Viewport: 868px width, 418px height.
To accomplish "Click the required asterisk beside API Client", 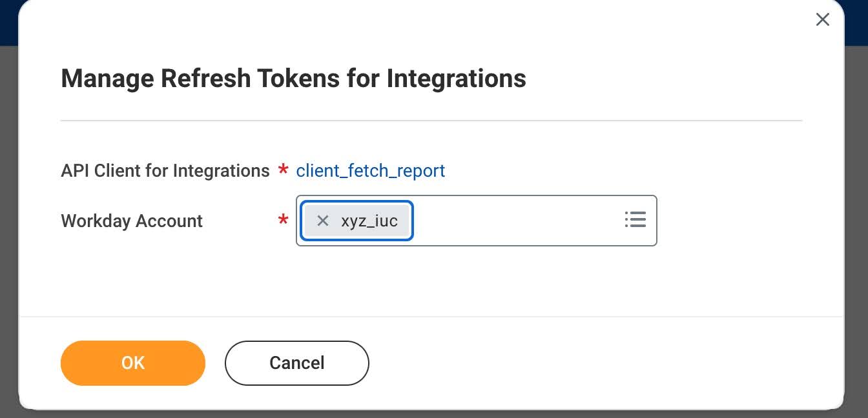I will 283,170.
